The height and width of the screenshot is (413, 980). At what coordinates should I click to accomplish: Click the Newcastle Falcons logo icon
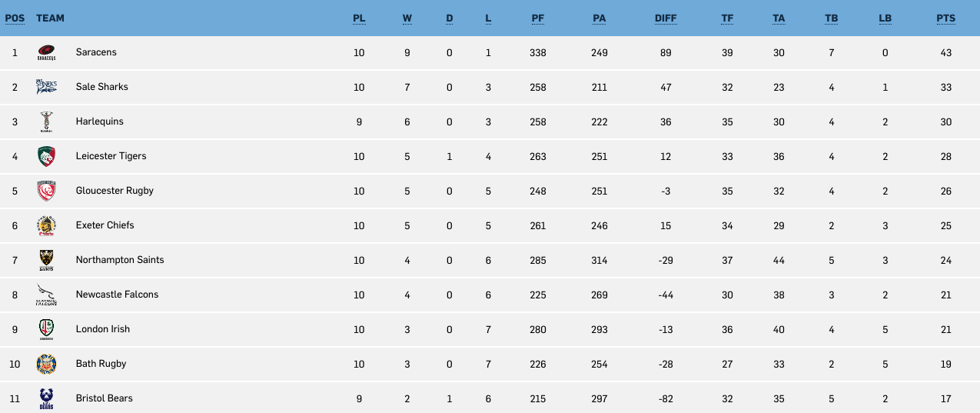coord(47,295)
